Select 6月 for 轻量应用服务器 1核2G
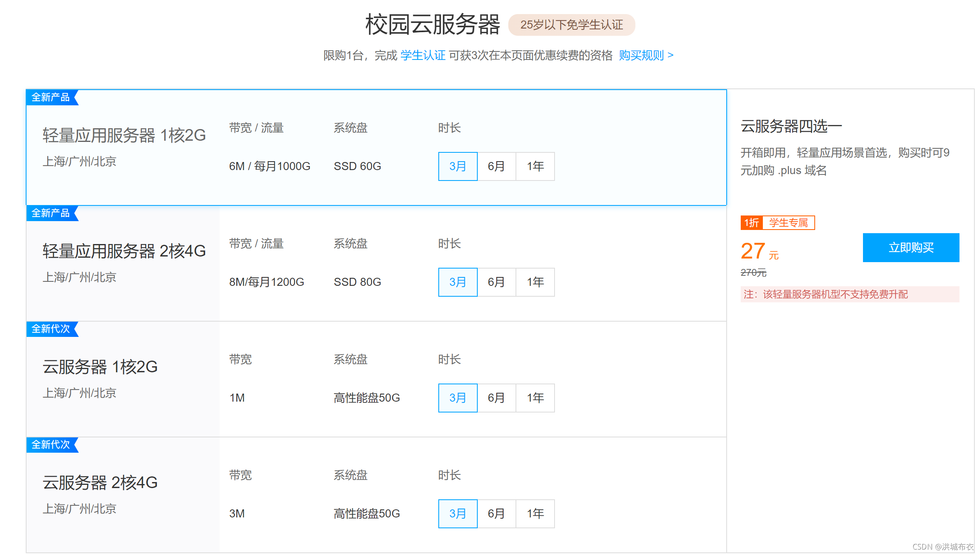This screenshot has width=980, height=554. click(x=496, y=166)
